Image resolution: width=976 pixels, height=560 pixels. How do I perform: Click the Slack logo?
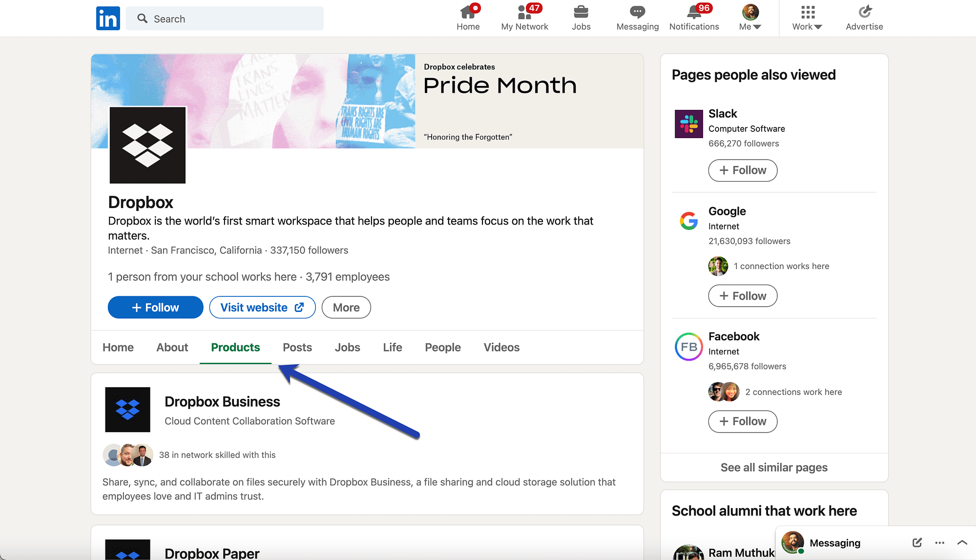pyautogui.click(x=689, y=124)
